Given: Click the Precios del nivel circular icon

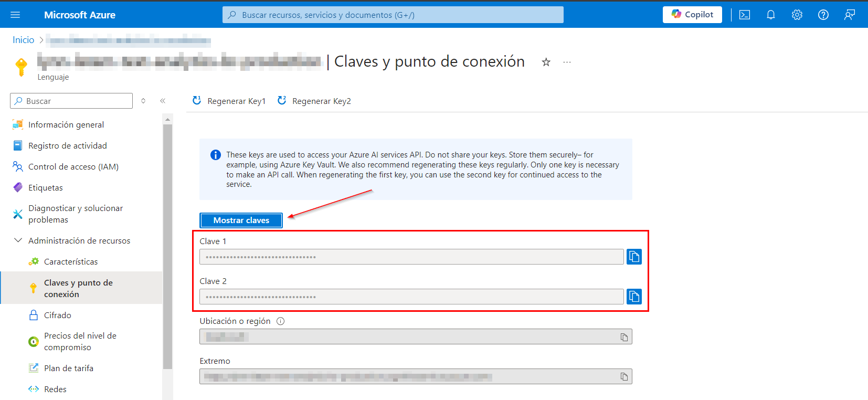Looking at the screenshot, I should tap(34, 342).
